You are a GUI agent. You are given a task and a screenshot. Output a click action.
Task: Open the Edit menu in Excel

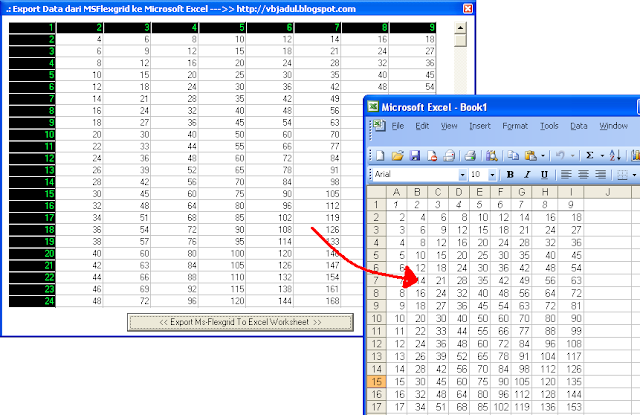(x=422, y=126)
